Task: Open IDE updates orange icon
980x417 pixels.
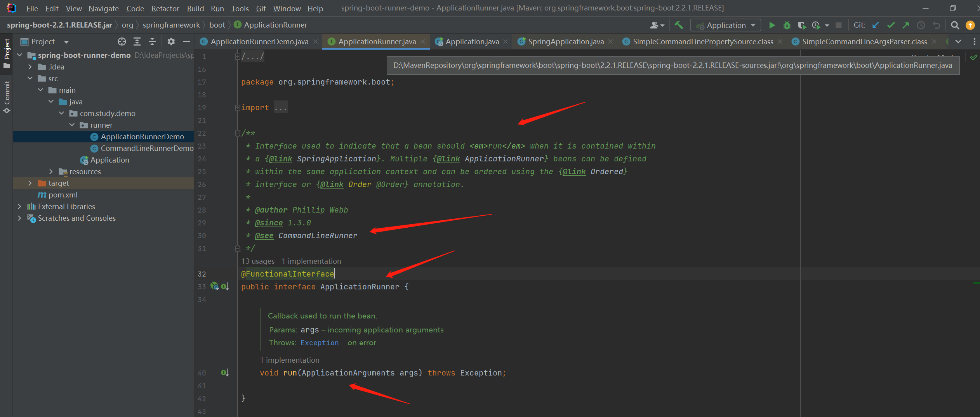Action: coord(970,25)
